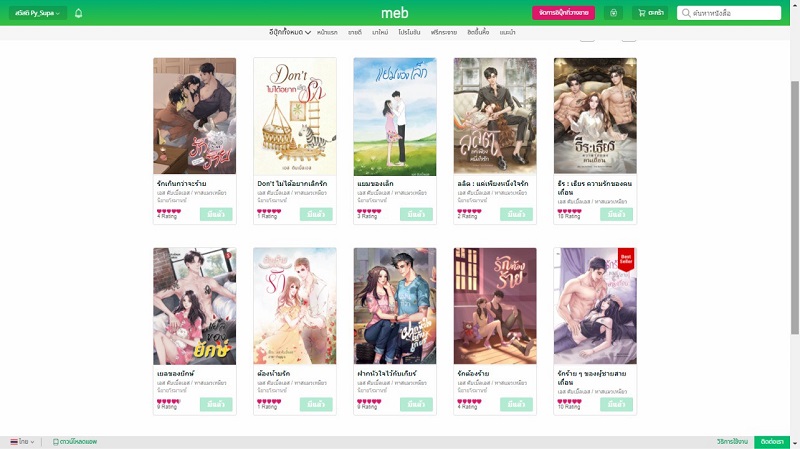
Task: Open the shopping cart (ตะกร้า)
Action: coord(651,13)
